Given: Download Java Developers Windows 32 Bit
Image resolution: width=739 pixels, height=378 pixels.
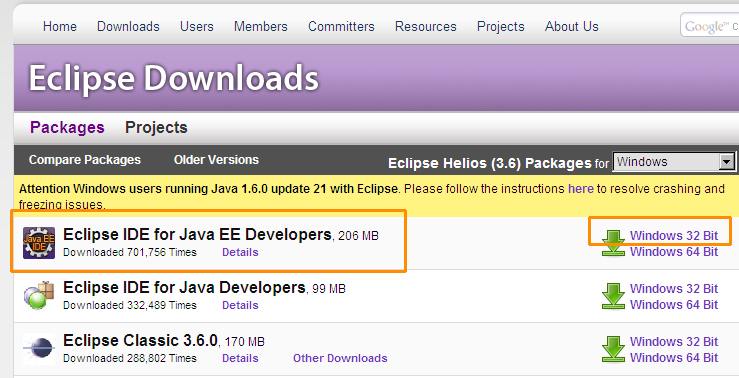Looking at the screenshot, I should pyautogui.click(x=674, y=288).
